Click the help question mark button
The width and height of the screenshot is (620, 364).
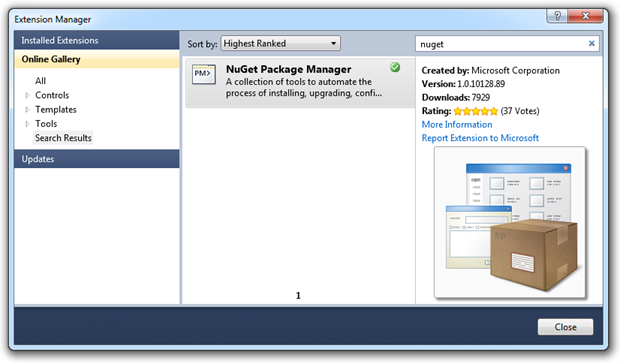[557, 16]
